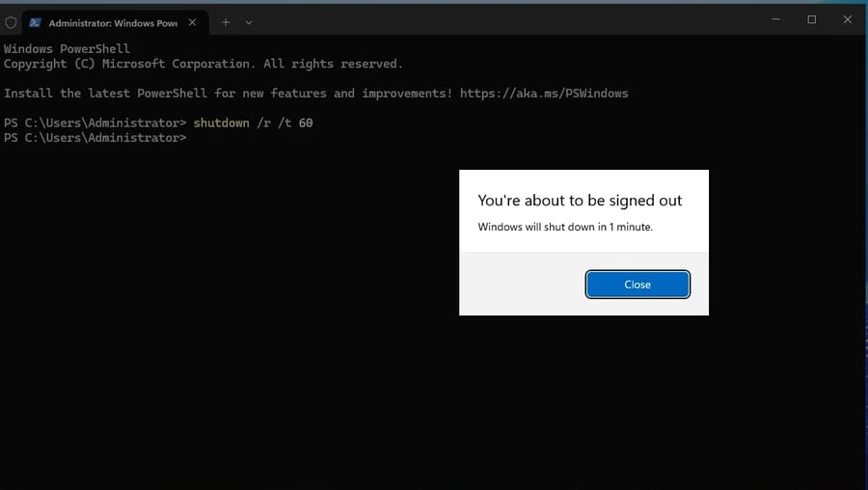Close the Windows Terminal window
Image resolution: width=868 pixels, height=490 pixels.
click(x=848, y=20)
